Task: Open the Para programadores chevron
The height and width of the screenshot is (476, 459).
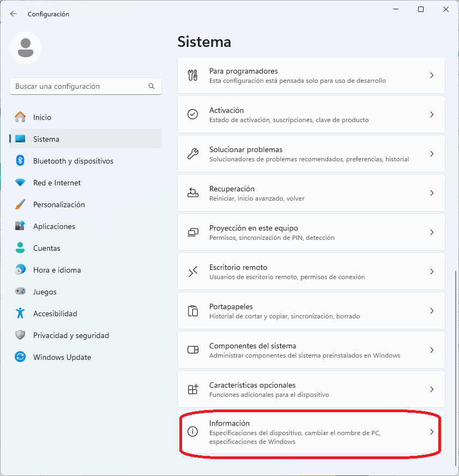Action: (x=432, y=75)
